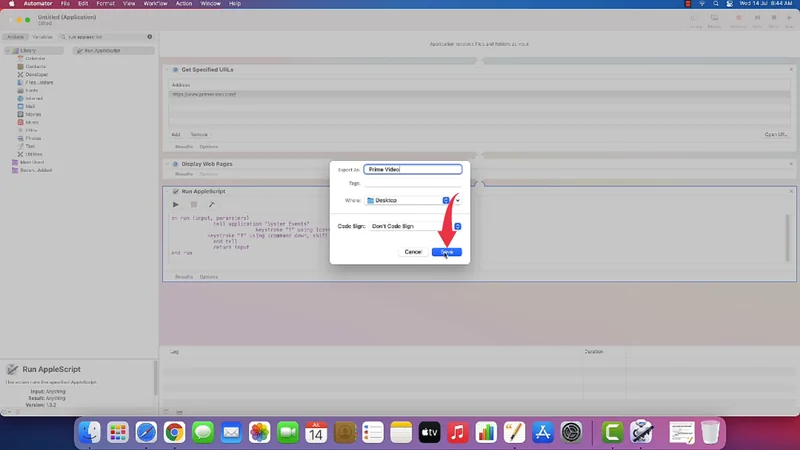
Task: Click the Export As name field
Action: coord(412,170)
